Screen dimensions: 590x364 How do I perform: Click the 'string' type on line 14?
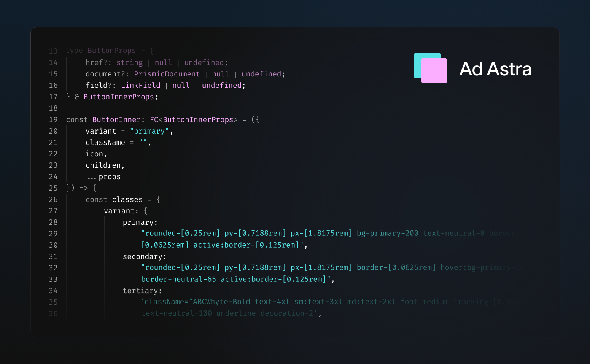129,62
